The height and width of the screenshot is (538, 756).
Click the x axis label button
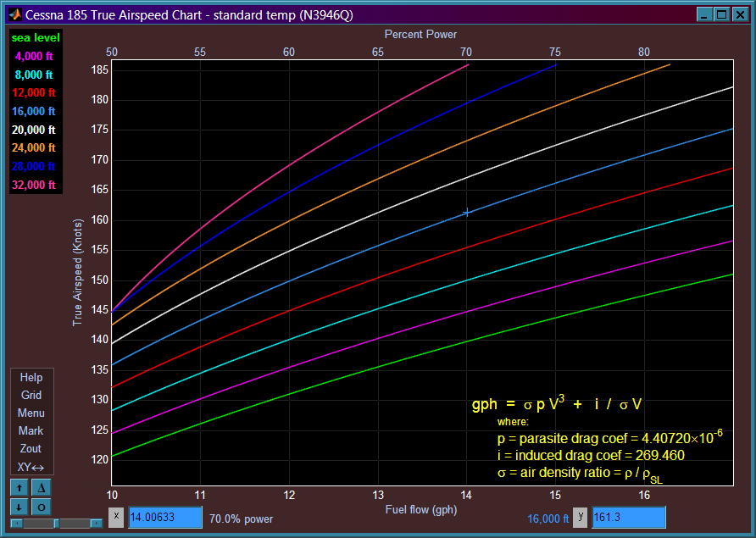pos(116,517)
